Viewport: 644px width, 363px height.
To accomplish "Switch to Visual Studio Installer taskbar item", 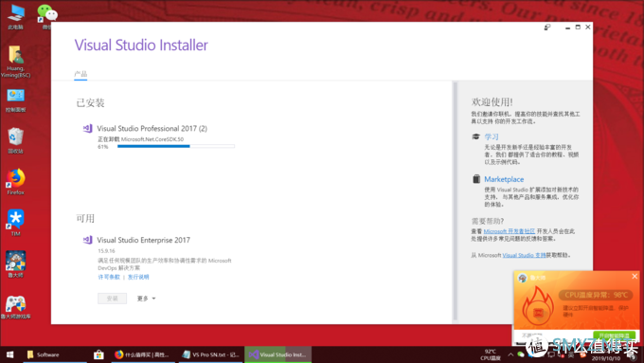I will [x=278, y=354].
